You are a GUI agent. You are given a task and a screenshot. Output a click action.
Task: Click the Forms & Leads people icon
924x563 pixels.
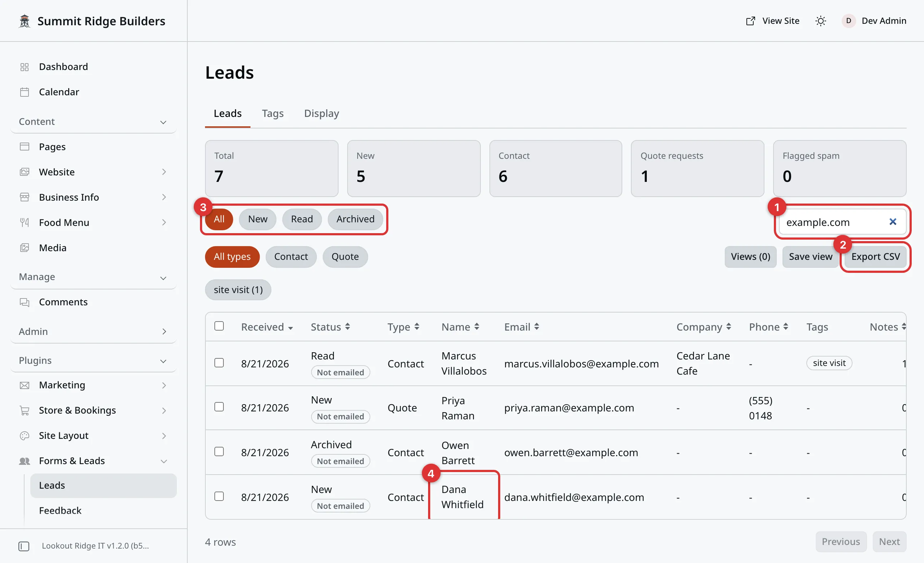[25, 461]
